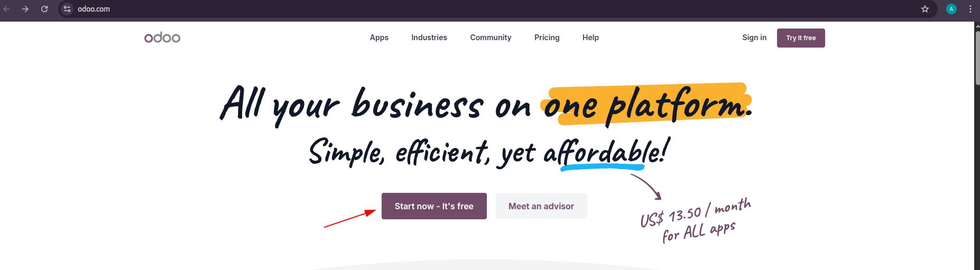Go to the Community menu
Viewport: 980px width, 270px height.
pos(491,38)
